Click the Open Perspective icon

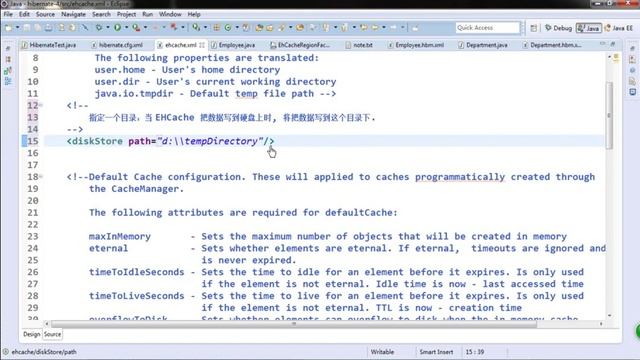pyautogui.click(x=533, y=28)
